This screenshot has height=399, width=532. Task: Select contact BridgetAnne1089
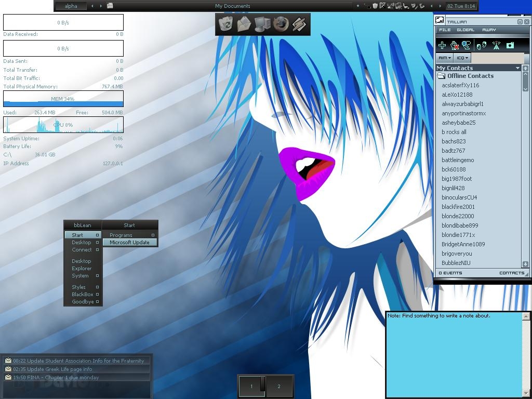click(x=463, y=244)
